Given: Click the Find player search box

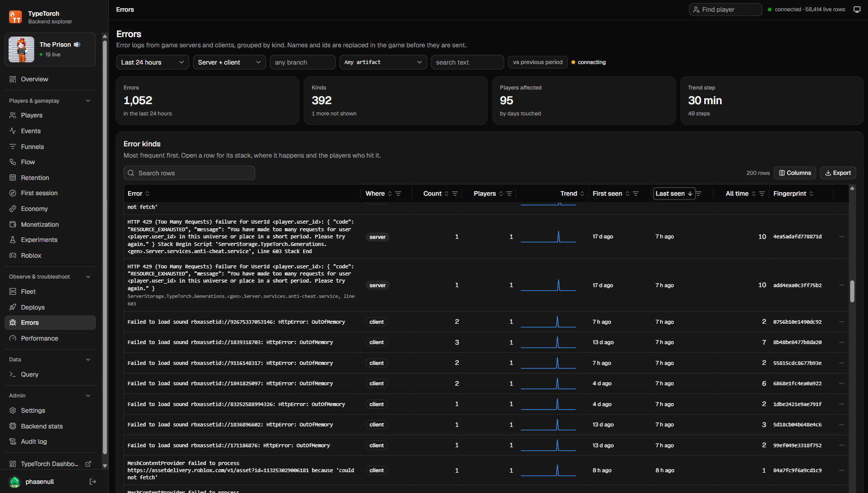Looking at the screenshot, I should (725, 10).
